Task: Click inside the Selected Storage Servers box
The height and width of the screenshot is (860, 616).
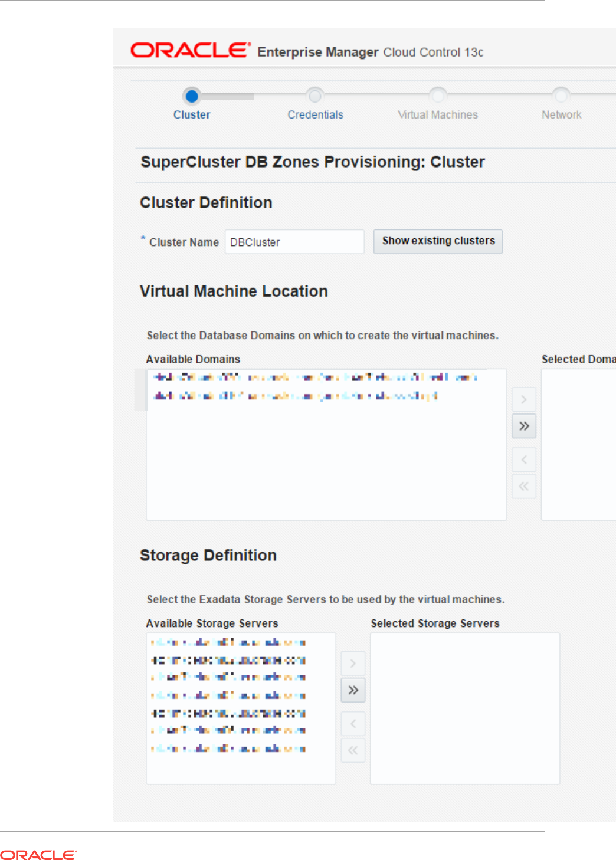Action: [x=464, y=708]
